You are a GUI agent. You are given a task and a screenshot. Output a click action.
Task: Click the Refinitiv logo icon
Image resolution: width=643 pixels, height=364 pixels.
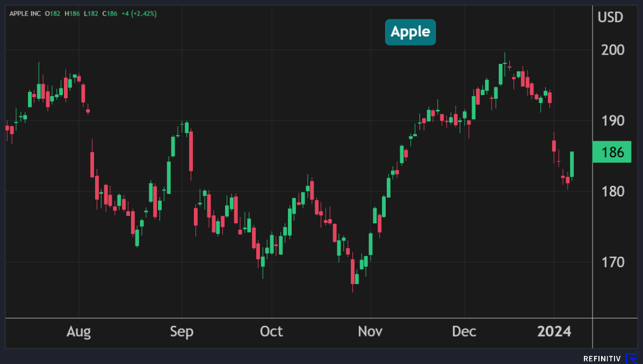coord(632,358)
